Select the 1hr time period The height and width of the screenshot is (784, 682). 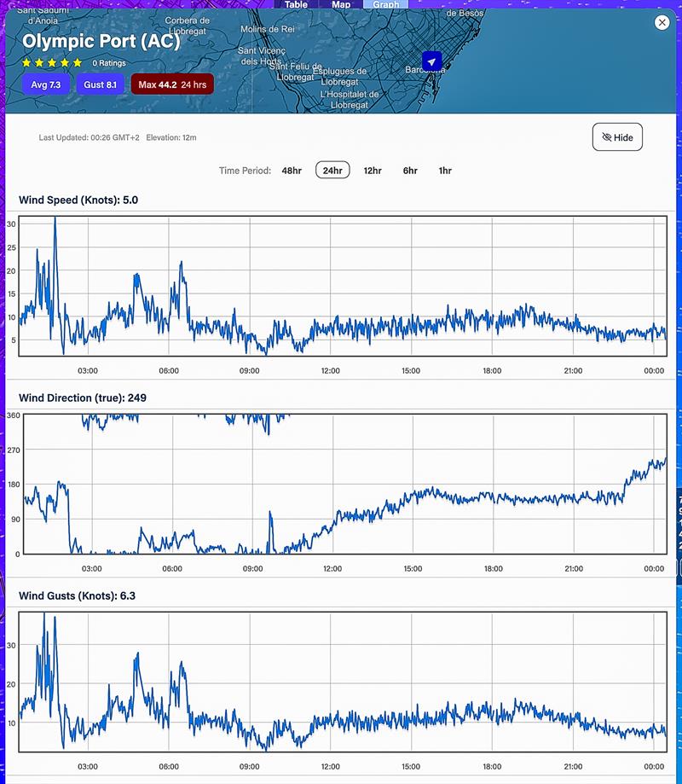pyautogui.click(x=445, y=171)
